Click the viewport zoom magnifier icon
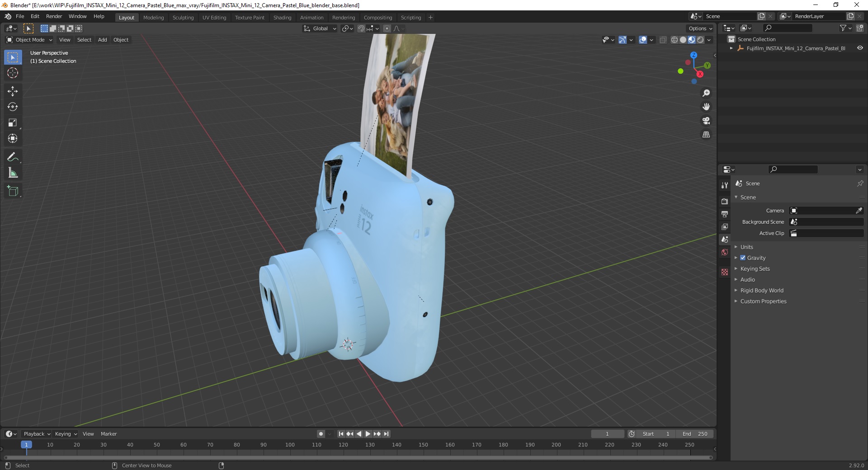This screenshot has width=868, height=470. [x=706, y=93]
